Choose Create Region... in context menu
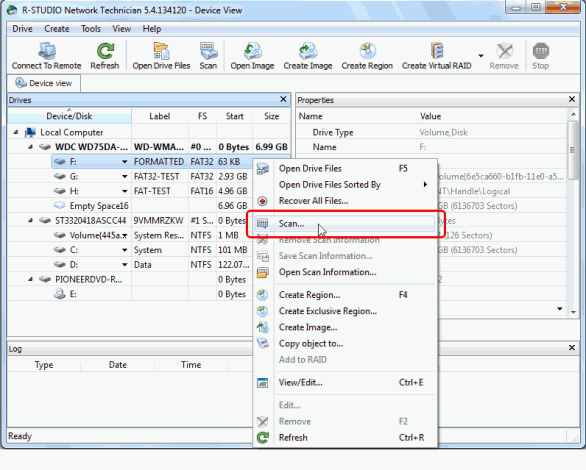586x470 pixels. pos(345,295)
